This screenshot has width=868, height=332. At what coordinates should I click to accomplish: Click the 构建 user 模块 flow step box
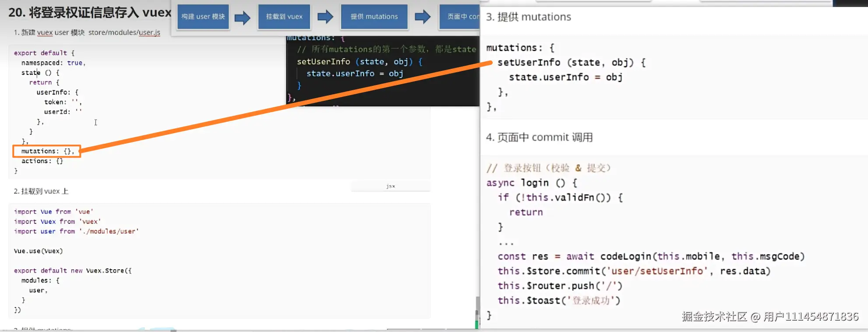coord(203,17)
